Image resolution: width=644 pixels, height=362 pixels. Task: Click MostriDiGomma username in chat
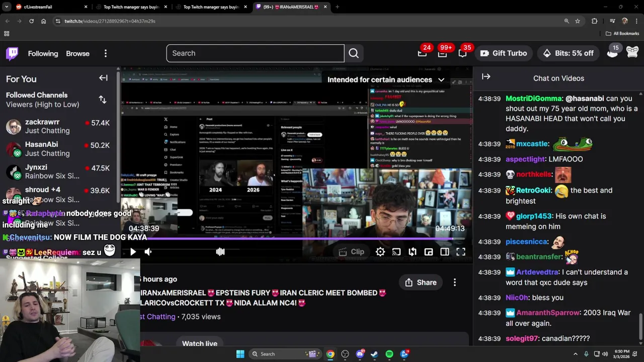tap(533, 99)
